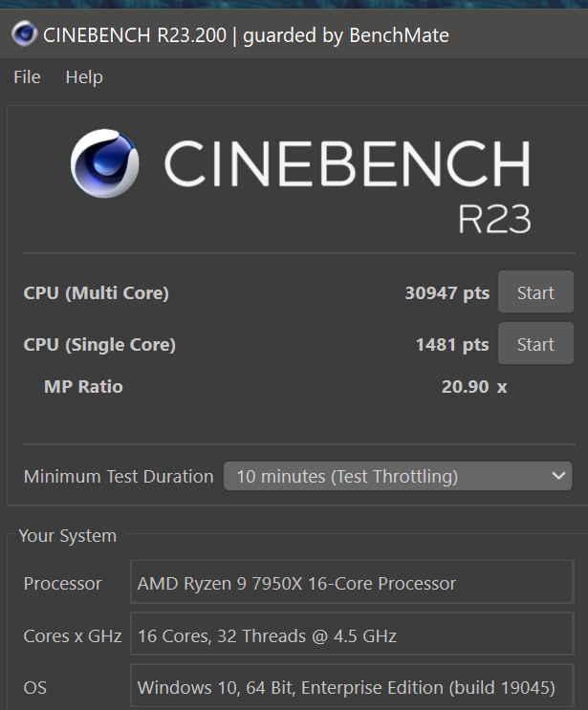The height and width of the screenshot is (710, 588).
Task: Click the Cinebench icon in the title bar
Action: click(x=24, y=35)
